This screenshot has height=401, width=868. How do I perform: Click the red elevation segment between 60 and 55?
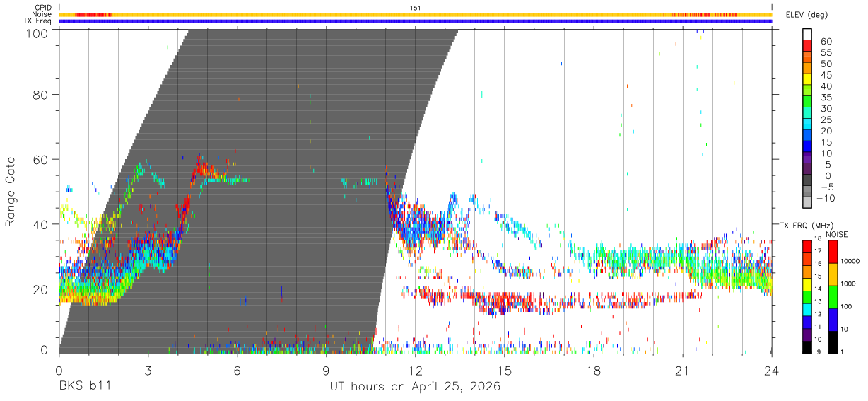click(x=808, y=45)
